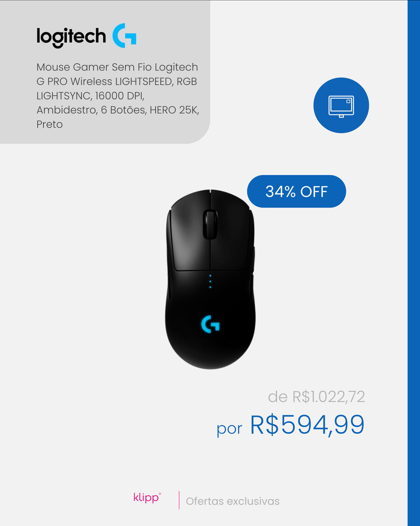Click the scroll wheel of the mouse
This screenshot has height=526, width=420.
[210, 225]
